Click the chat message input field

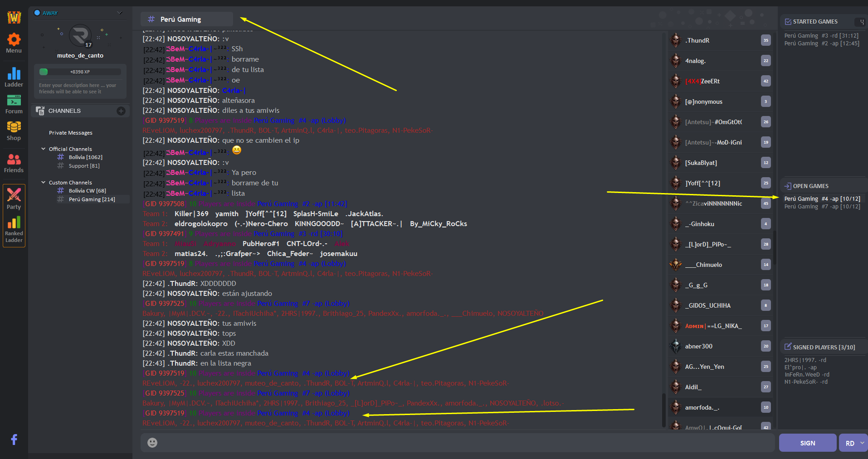[x=457, y=443]
